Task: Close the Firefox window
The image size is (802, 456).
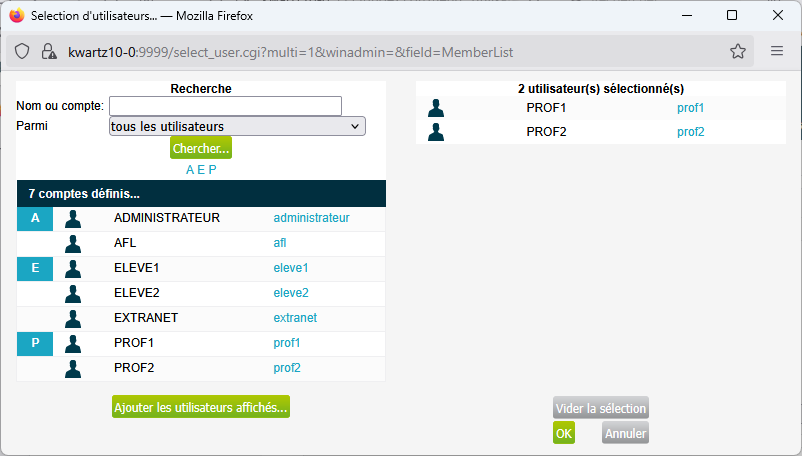Action: click(777, 15)
